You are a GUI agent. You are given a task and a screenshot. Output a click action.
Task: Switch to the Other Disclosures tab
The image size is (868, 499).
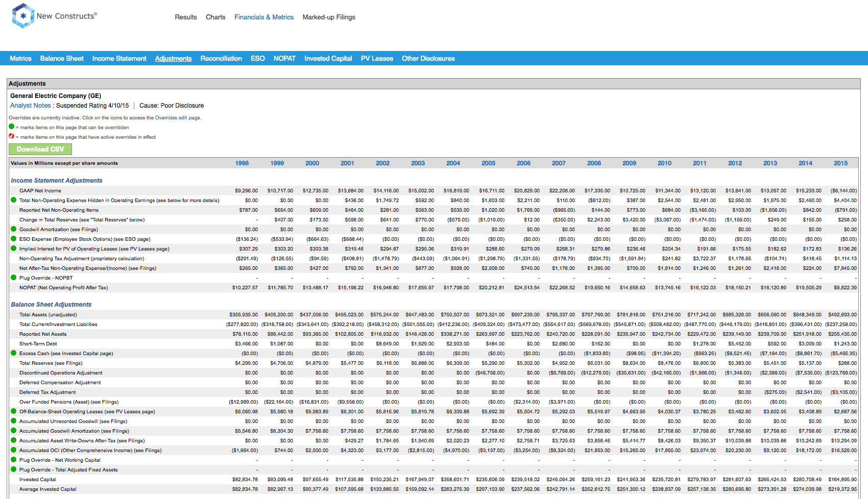428,58
